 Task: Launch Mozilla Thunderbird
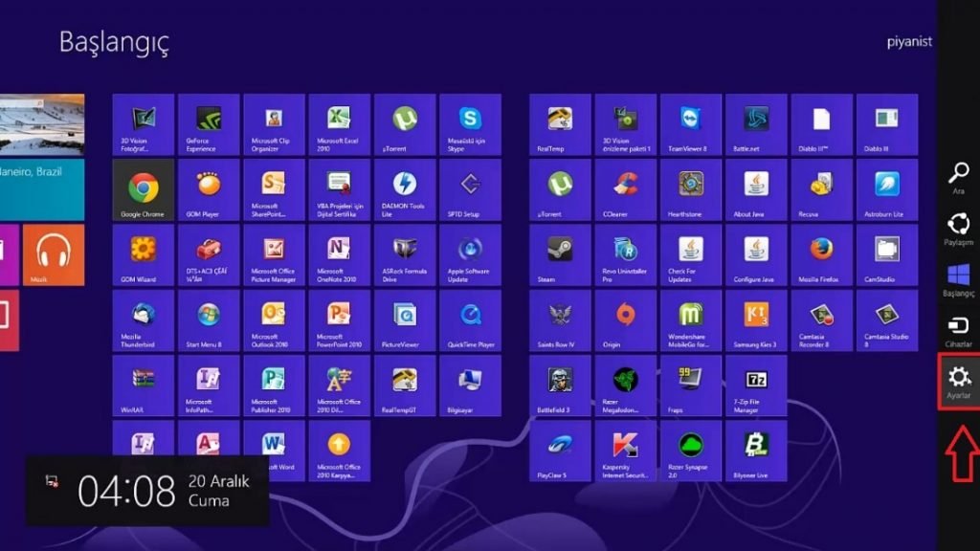[145, 320]
